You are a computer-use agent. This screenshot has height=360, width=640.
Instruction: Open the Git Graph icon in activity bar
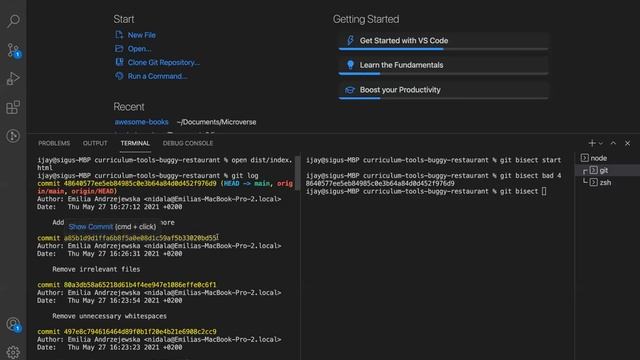[13, 136]
